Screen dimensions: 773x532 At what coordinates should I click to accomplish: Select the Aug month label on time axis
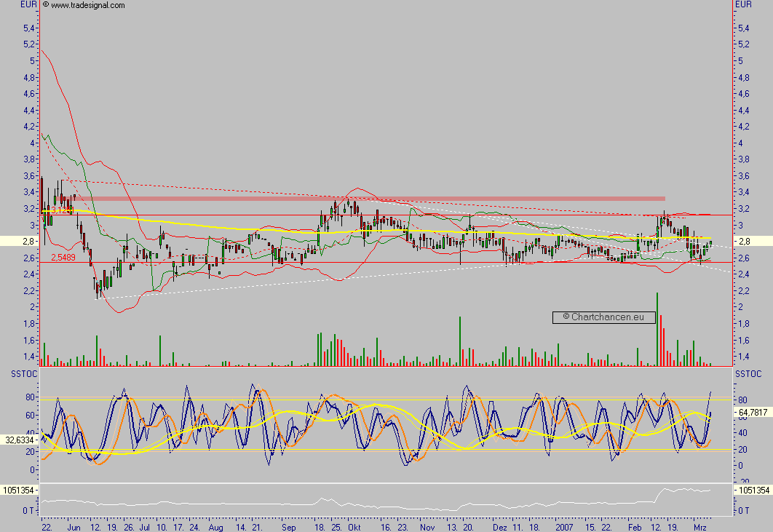(215, 527)
